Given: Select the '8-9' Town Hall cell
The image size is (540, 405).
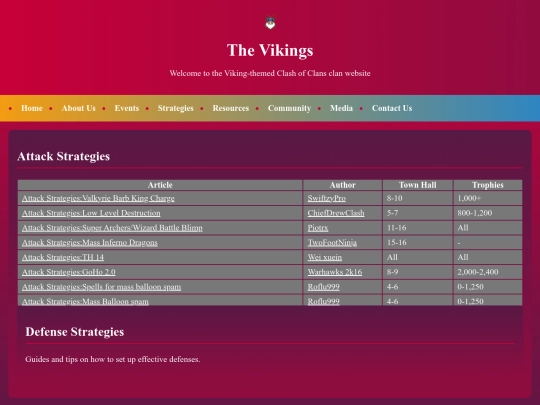Looking at the screenshot, I should 418,272.
